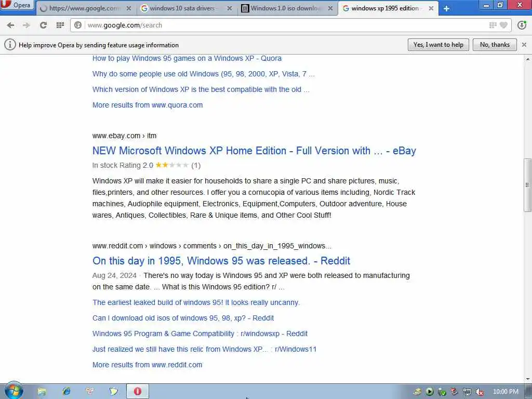Click the Show desktop strip beside clock
This screenshot has height=399, width=532.
[x=529, y=392]
